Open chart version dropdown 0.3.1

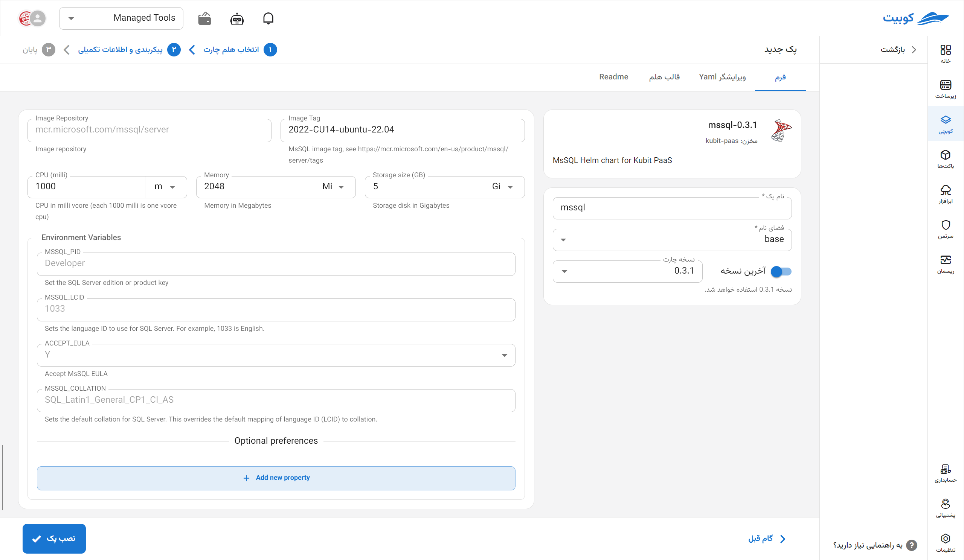click(627, 271)
